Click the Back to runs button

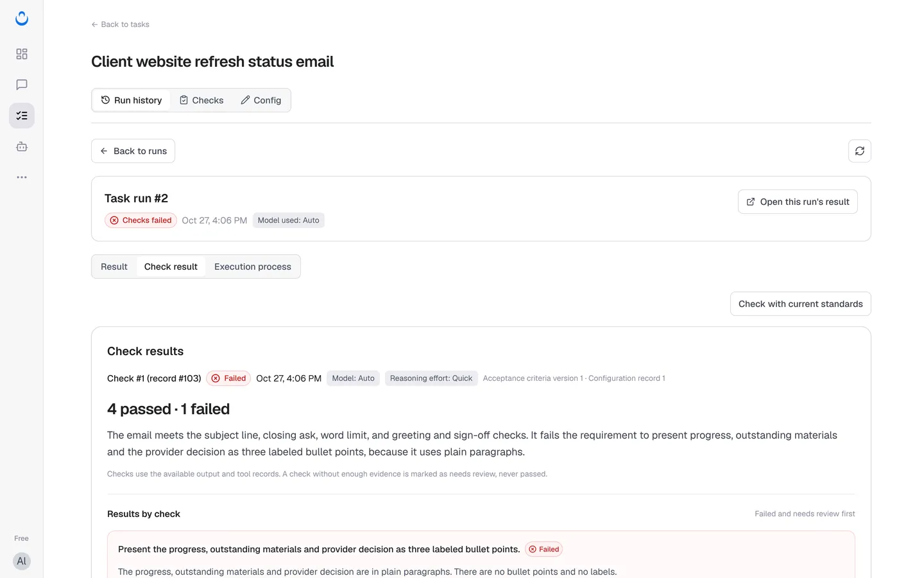point(133,151)
